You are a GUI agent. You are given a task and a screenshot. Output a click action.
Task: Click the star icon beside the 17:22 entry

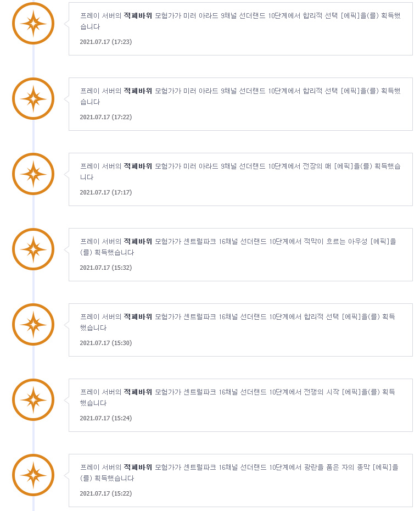click(x=33, y=99)
